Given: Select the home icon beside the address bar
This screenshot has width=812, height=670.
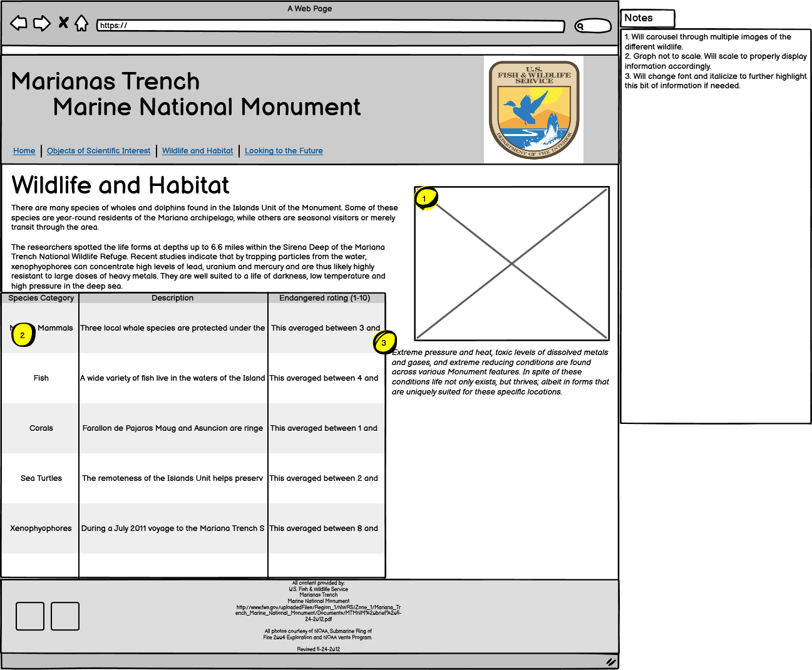Looking at the screenshot, I should tap(82, 23).
